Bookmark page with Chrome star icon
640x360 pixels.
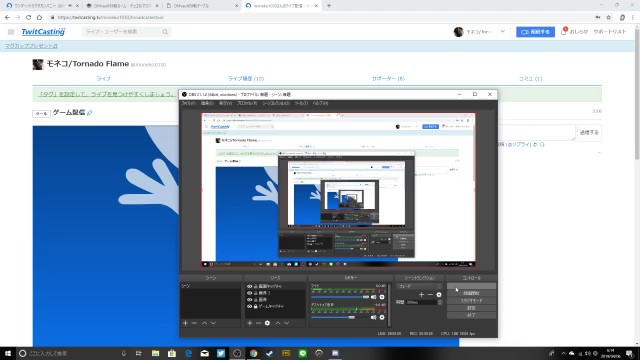(609, 17)
